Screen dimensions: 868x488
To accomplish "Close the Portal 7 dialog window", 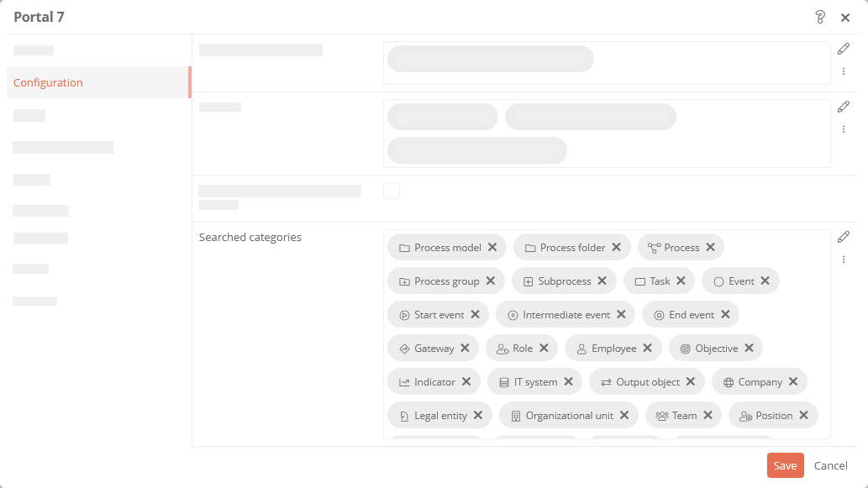I will pos(845,18).
